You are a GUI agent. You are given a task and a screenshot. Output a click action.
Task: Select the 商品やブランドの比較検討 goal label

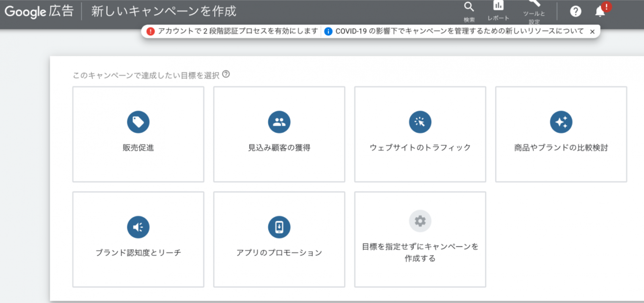point(561,148)
